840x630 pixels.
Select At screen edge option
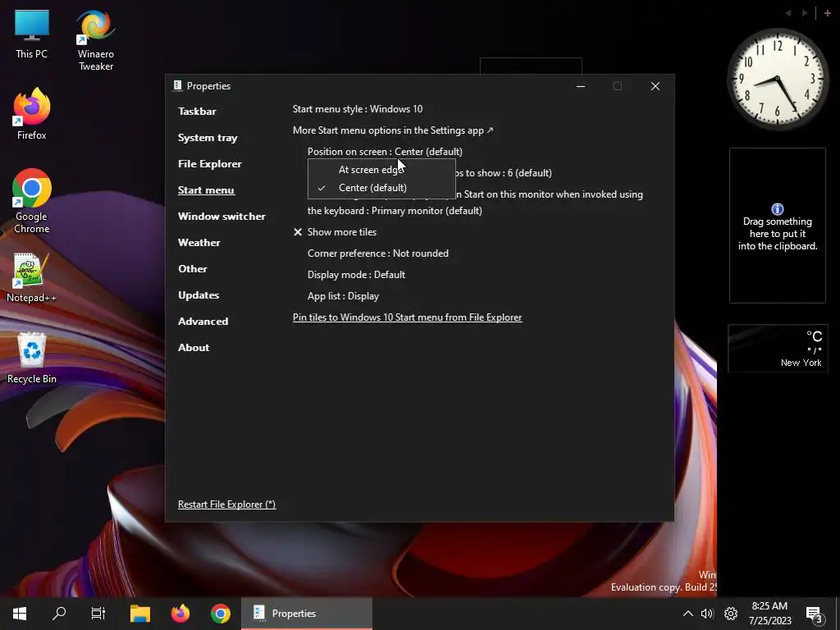pyautogui.click(x=381, y=169)
